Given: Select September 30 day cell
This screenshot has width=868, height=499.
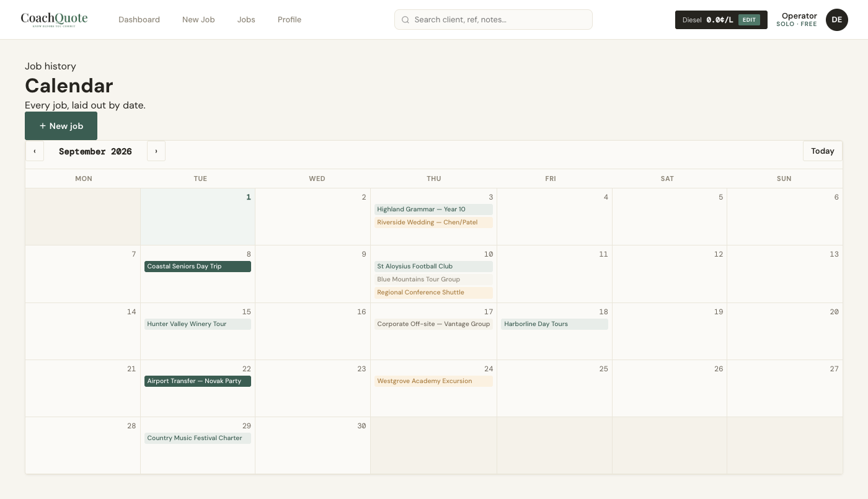Looking at the screenshot, I should coord(313,446).
